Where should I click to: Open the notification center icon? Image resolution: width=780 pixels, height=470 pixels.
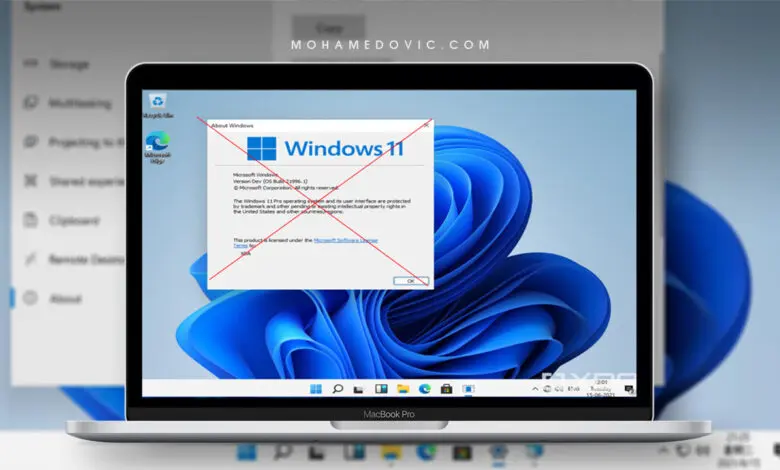click(x=630, y=388)
